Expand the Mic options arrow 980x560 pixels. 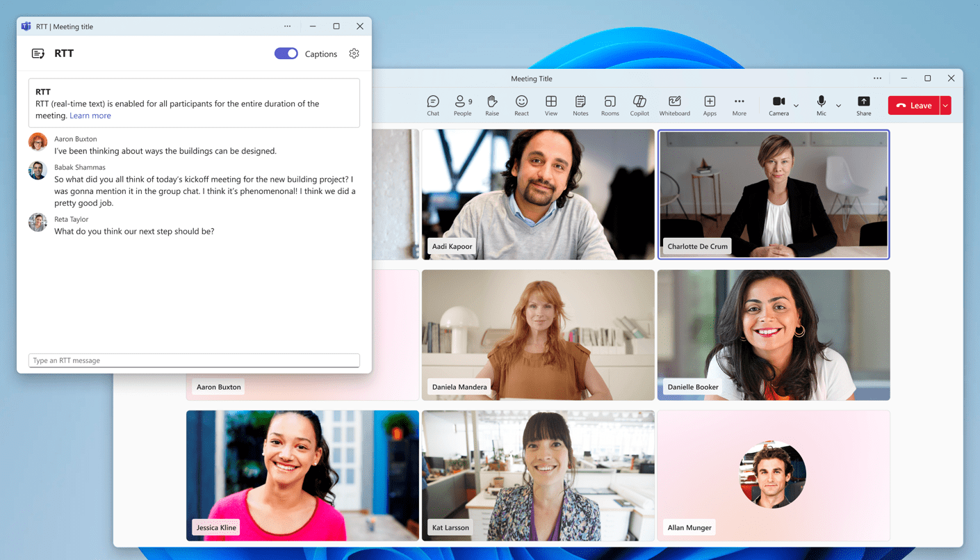click(838, 106)
